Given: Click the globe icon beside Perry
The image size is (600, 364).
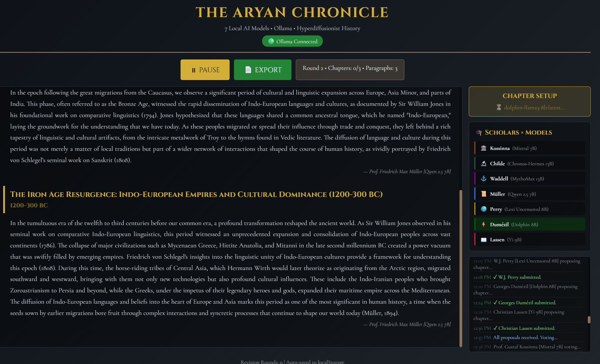Looking at the screenshot, I should pos(484,209).
